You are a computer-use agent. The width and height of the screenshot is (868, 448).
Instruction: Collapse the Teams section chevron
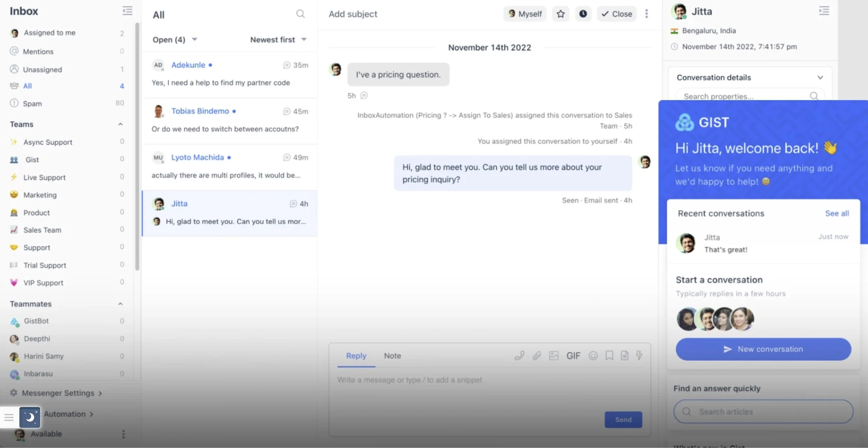(120, 124)
